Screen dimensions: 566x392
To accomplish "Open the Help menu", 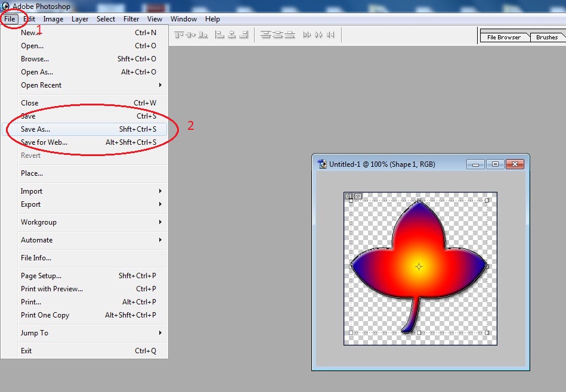I will click(212, 18).
